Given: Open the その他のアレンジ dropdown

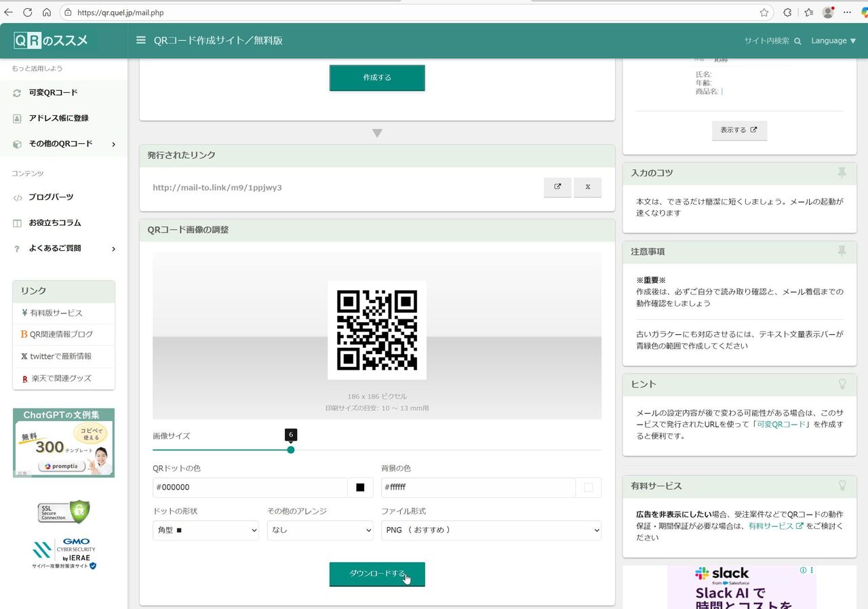Looking at the screenshot, I should coord(320,530).
